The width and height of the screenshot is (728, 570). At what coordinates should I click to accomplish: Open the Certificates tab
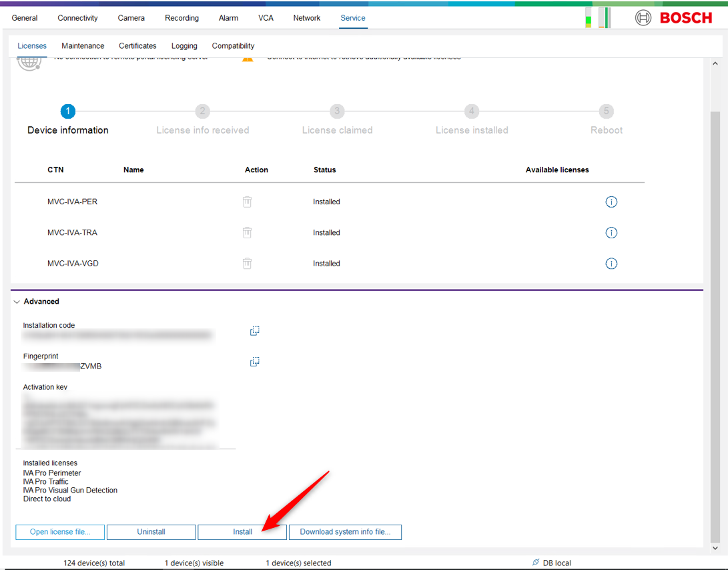coord(137,46)
